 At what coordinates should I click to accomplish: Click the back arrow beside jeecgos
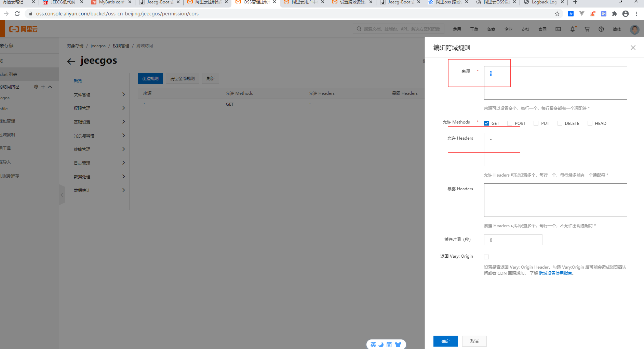tap(71, 62)
